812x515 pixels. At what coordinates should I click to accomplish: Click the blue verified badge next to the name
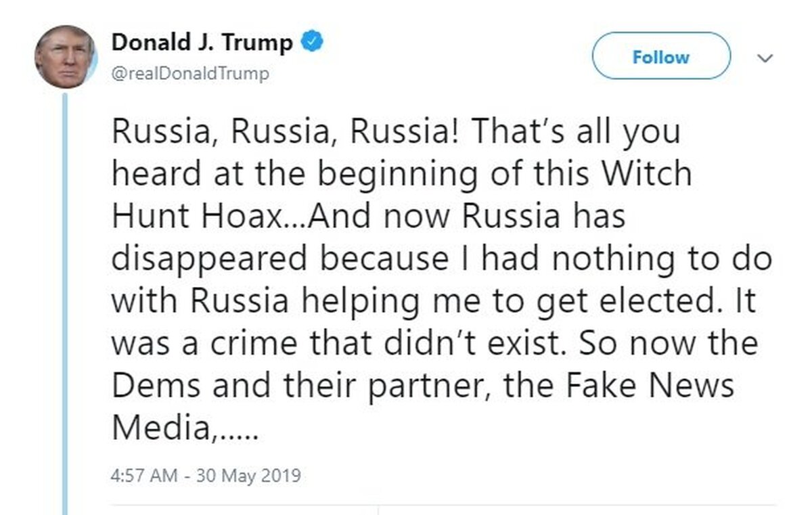point(312,43)
